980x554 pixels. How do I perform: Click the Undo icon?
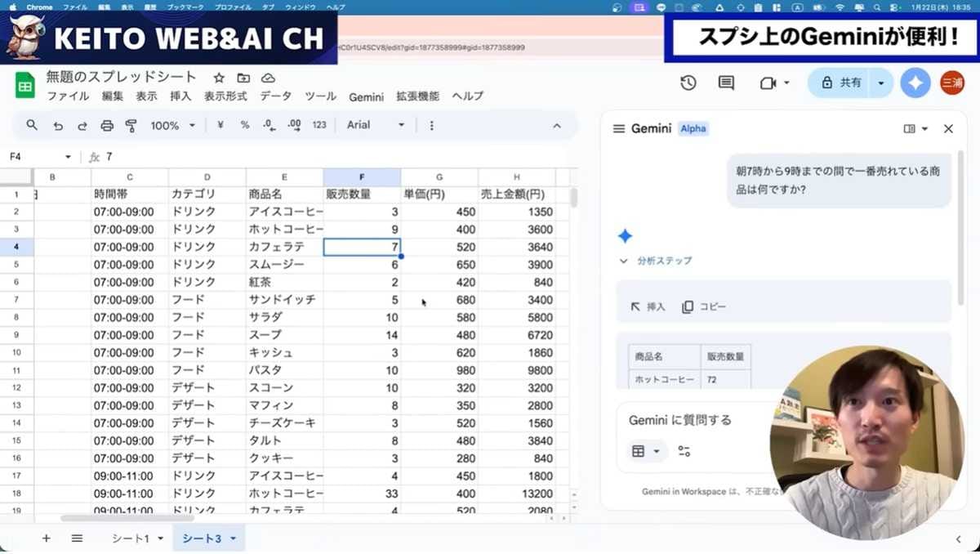[56, 126]
